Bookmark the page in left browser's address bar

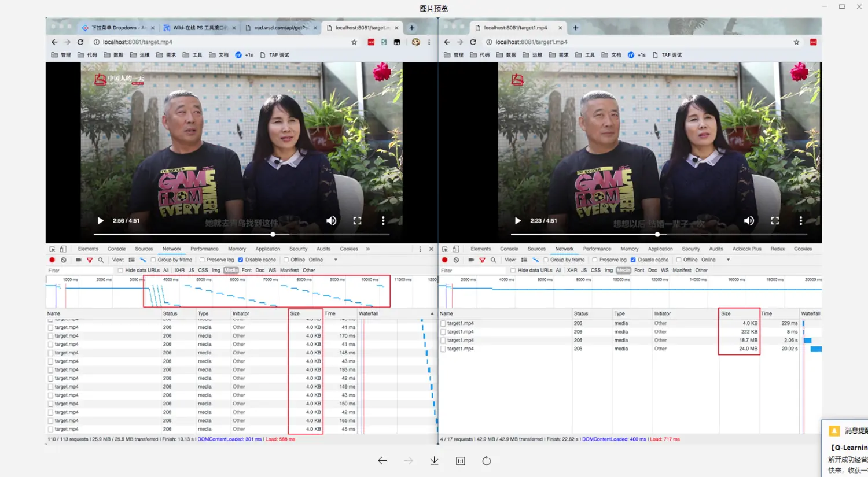tap(354, 42)
